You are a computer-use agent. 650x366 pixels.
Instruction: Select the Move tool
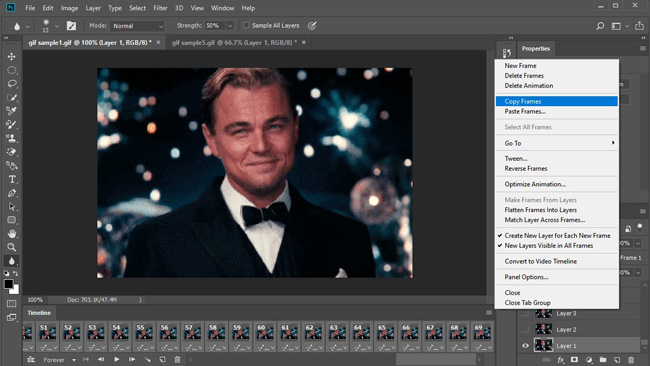[x=12, y=56]
